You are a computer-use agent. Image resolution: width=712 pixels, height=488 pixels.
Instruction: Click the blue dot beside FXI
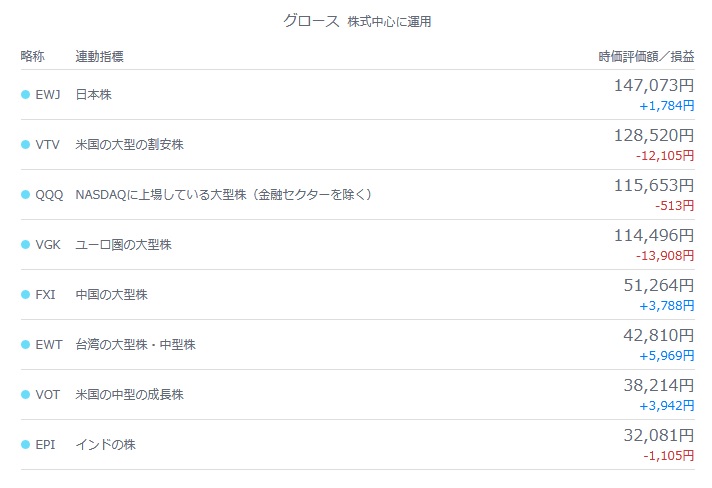(25, 294)
